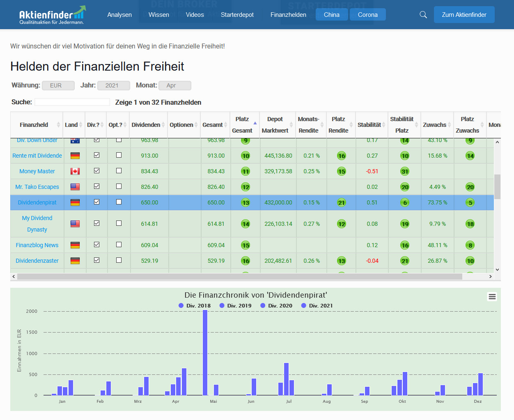This screenshot has height=420, width=514.
Task: Toggle Opt. checkbox for Finanzblog News
Action: (x=119, y=245)
